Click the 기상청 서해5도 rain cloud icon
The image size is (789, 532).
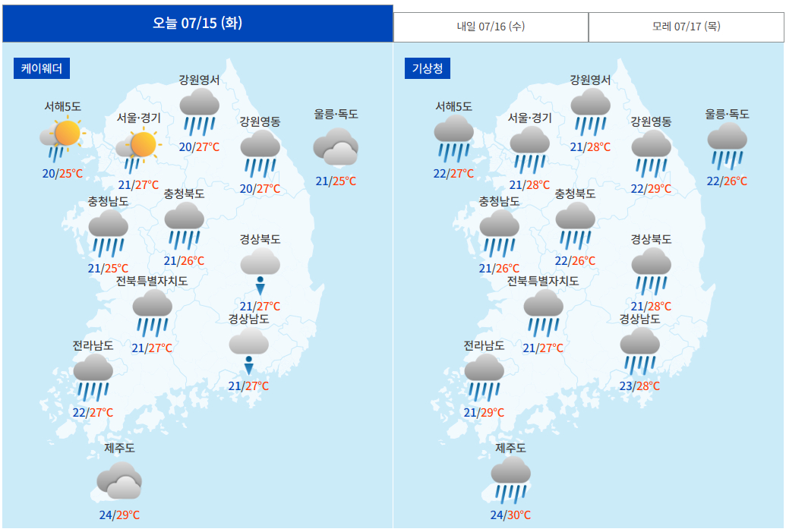[454, 138]
